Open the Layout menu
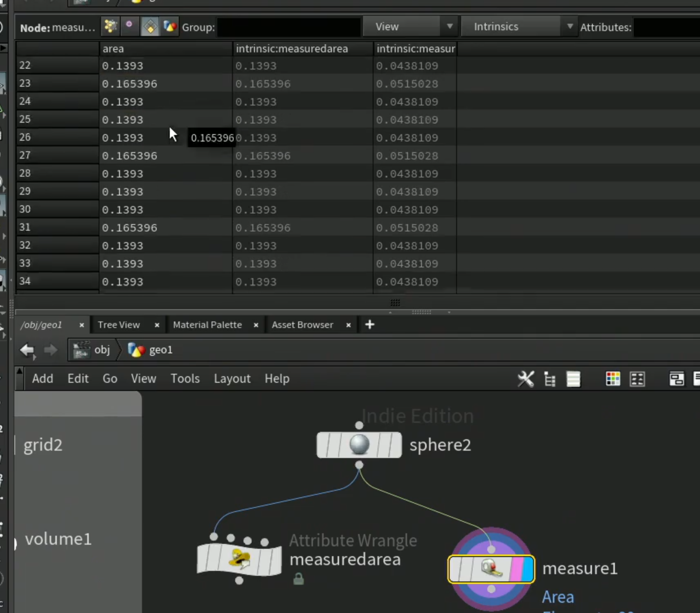This screenshot has width=700, height=613. click(x=232, y=379)
